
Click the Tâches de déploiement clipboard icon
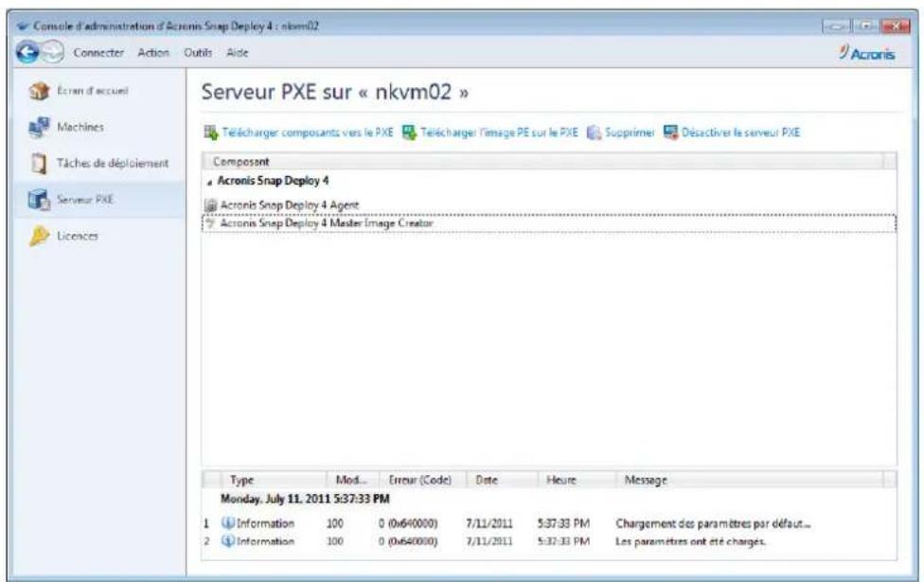point(39,163)
